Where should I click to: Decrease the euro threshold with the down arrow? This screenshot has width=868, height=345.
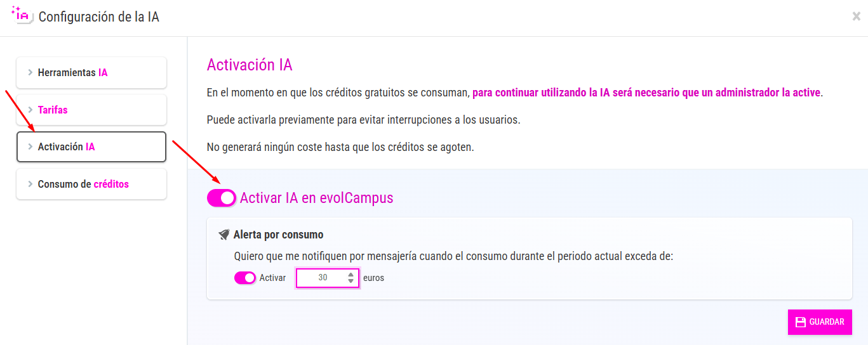(351, 281)
